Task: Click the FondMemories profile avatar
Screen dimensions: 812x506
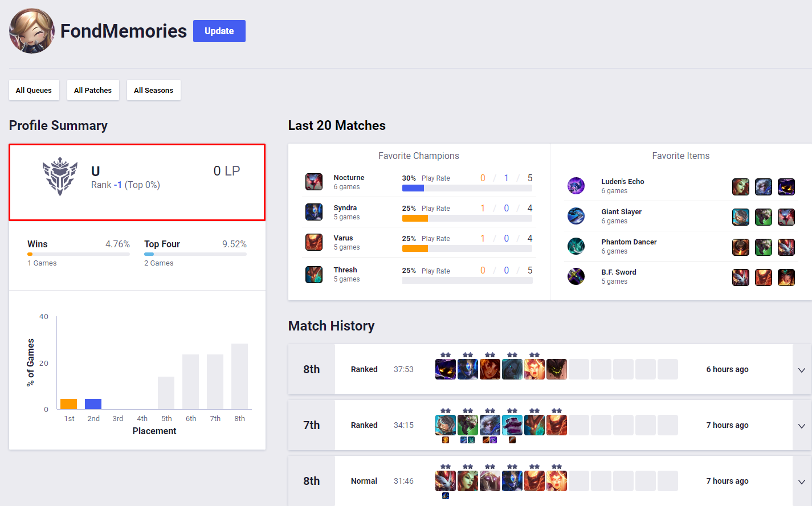Action: (x=32, y=31)
